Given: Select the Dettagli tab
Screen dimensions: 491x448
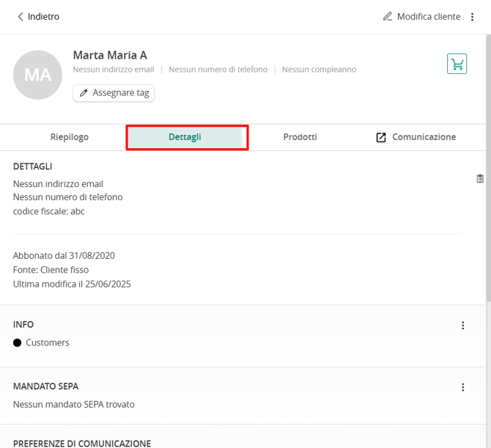Looking at the screenshot, I should click(185, 137).
